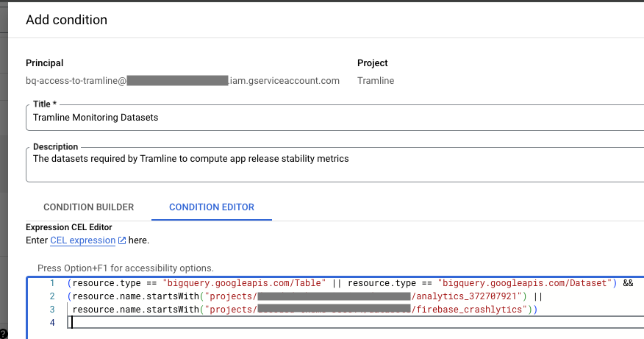Select the Condition Editor tab
This screenshot has width=644, height=339.
click(212, 207)
